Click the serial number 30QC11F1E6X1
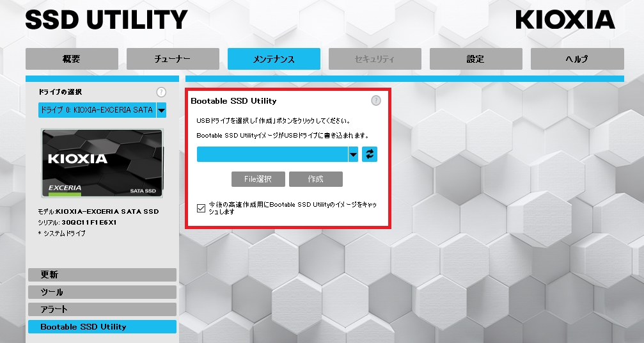 [x=89, y=222]
